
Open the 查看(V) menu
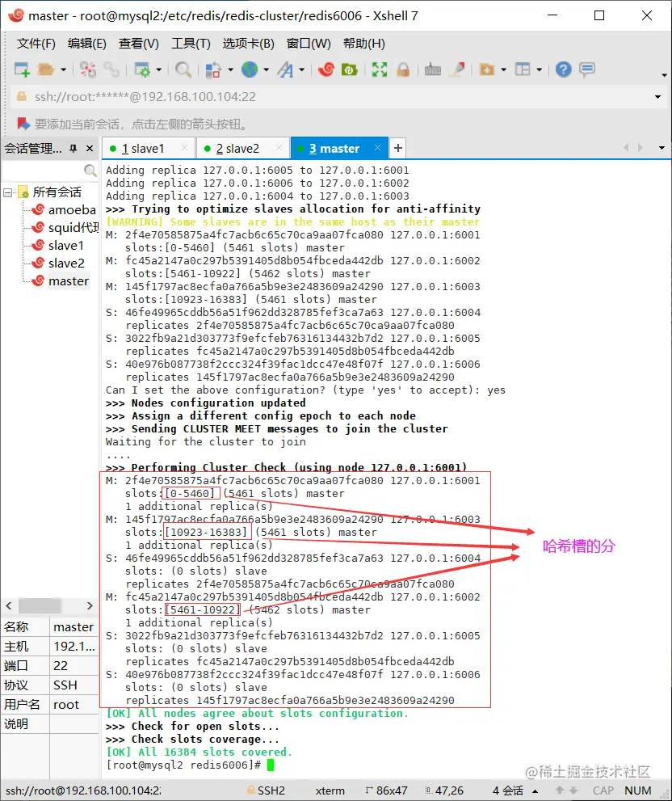(138, 44)
